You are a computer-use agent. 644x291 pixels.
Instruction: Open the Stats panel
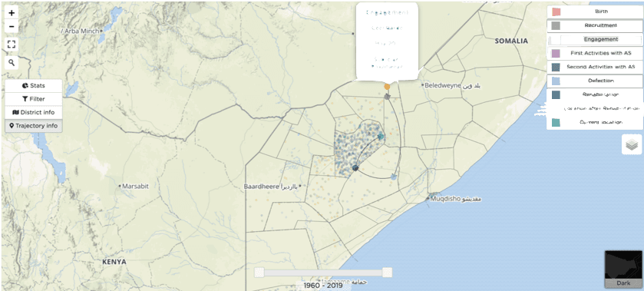pyautogui.click(x=34, y=86)
